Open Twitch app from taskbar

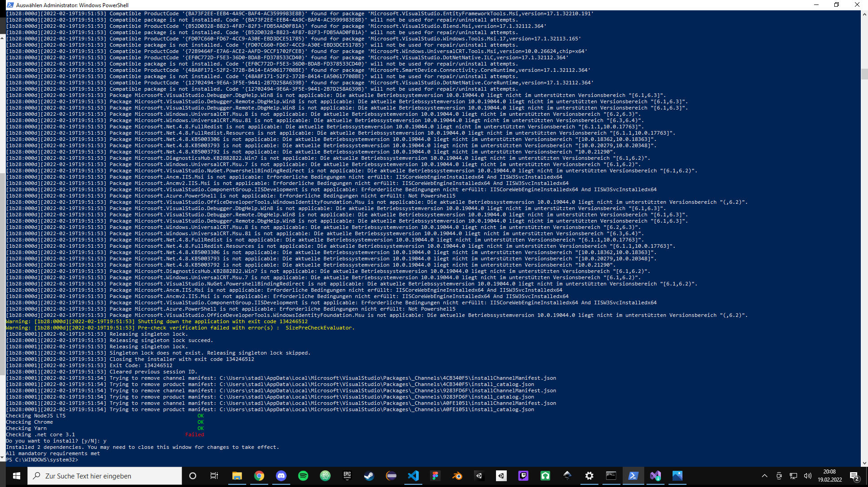point(523,476)
